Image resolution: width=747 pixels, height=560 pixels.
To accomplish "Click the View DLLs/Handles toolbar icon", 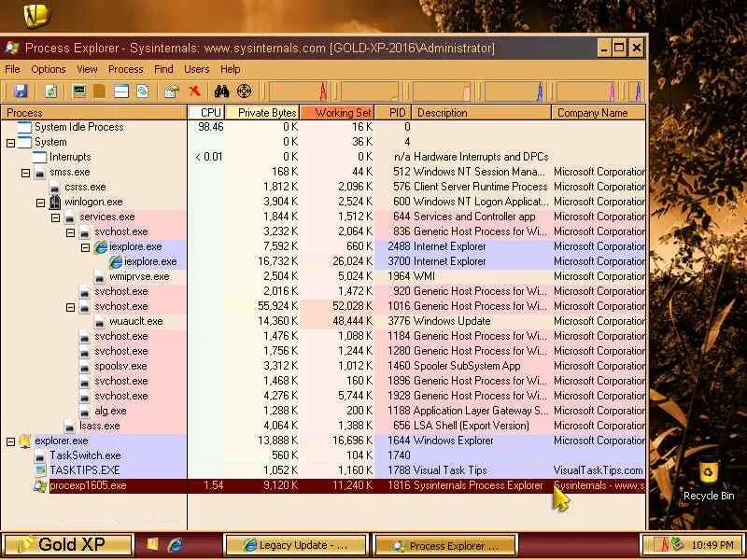I will tap(143, 91).
